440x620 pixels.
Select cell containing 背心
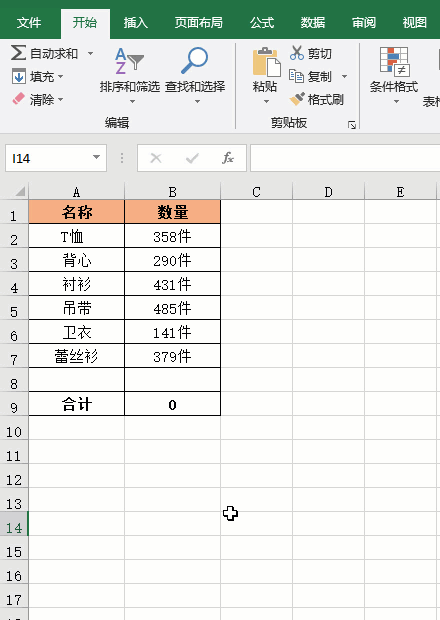(76, 260)
